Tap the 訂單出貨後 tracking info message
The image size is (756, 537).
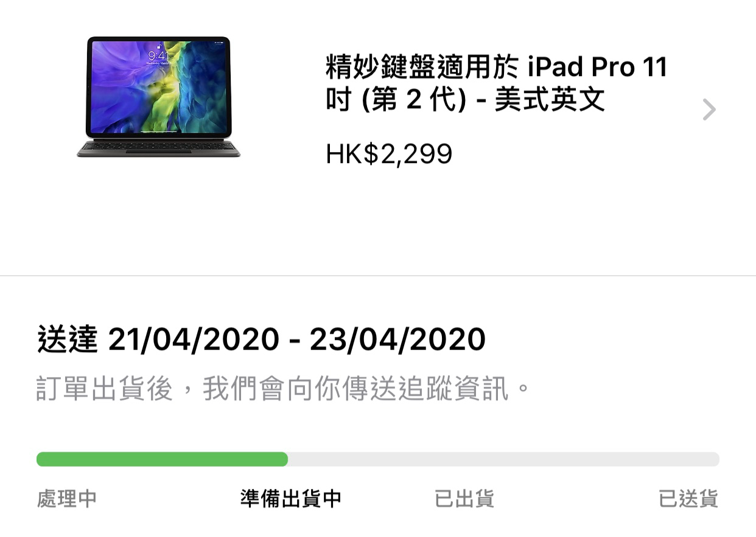(284, 389)
